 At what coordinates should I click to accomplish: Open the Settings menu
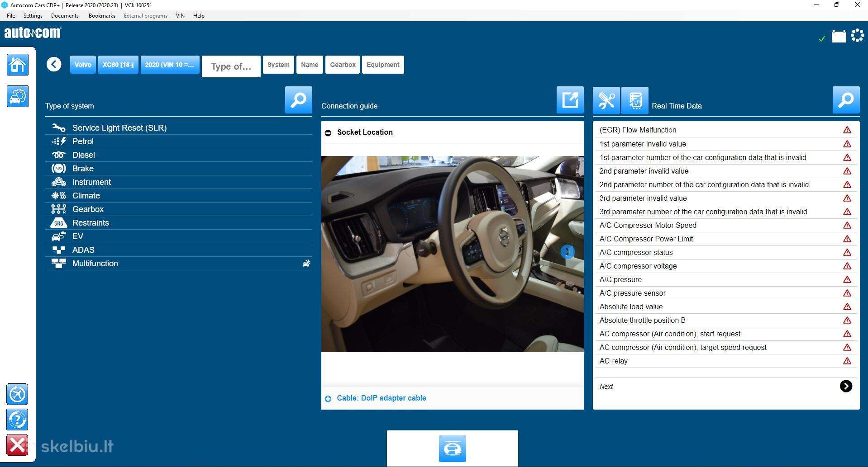coord(33,16)
